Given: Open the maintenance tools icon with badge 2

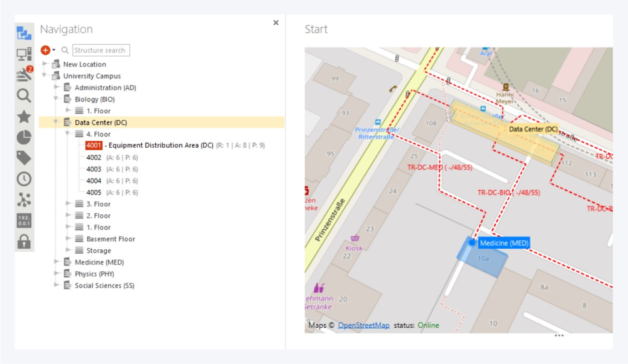Looking at the screenshot, I should pyautogui.click(x=24, y=75).
